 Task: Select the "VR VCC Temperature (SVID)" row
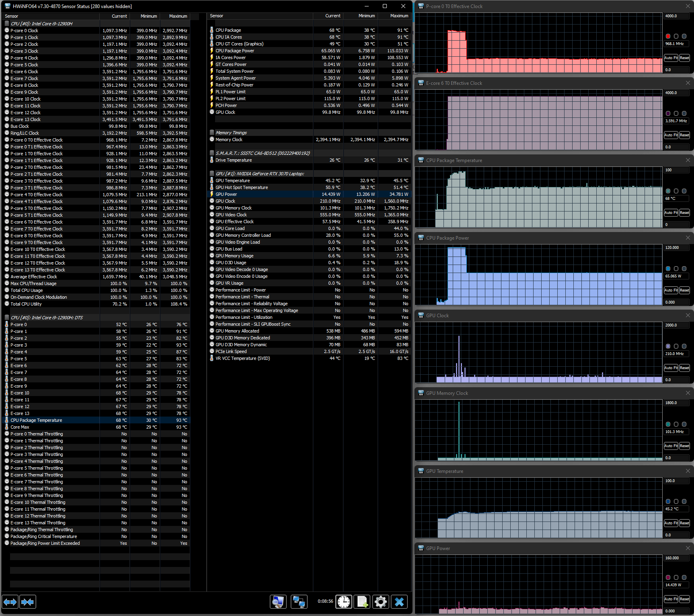[x=309, y=358]
